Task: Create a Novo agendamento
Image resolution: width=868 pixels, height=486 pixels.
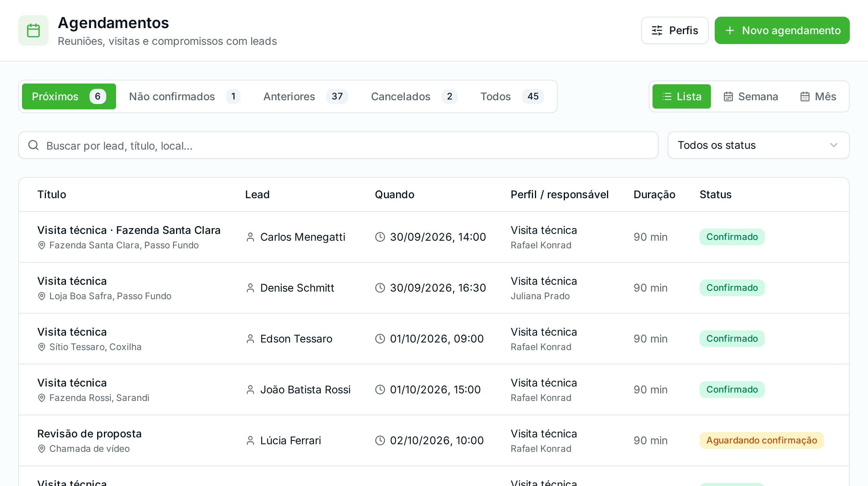Action: [x=782, y=30]
